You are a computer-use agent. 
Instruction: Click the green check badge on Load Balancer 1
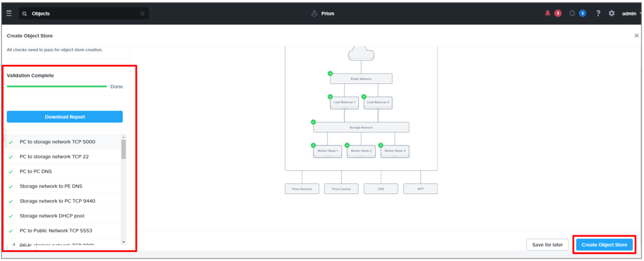[x=330, y=97]
